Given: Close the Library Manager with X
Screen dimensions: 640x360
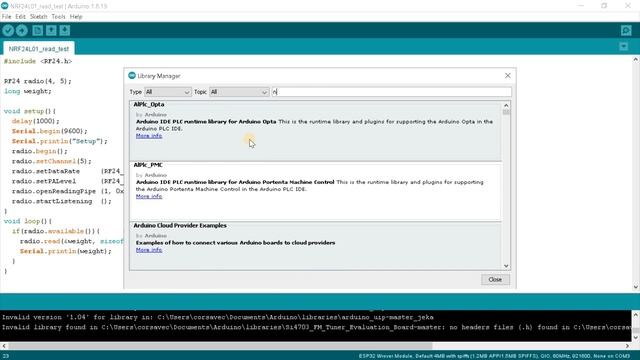Looking at the screenshot, I should coord(507,76).
